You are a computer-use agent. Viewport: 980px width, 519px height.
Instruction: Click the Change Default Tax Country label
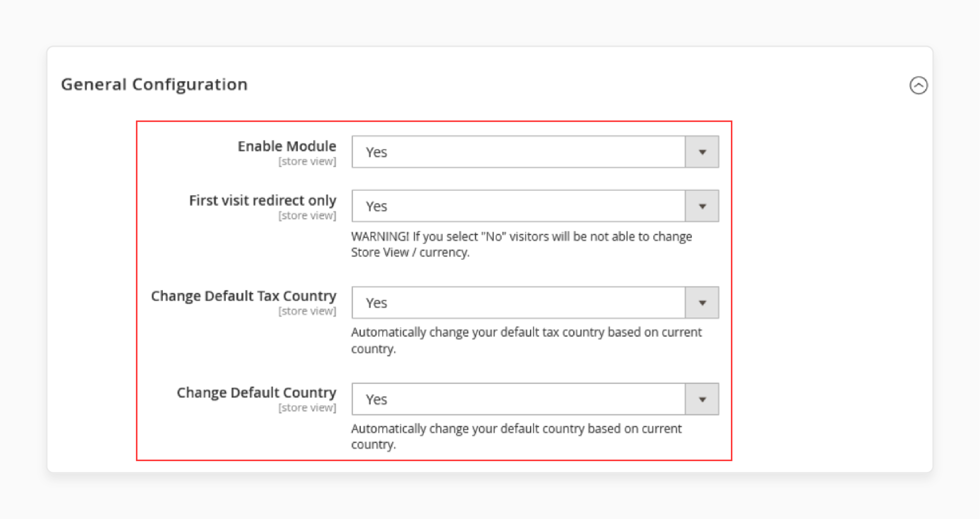coord(244,296)
